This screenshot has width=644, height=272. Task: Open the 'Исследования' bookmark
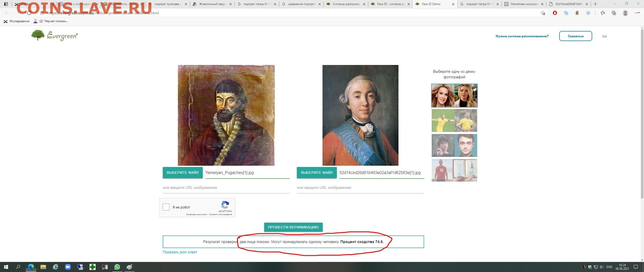coord(16,21)
